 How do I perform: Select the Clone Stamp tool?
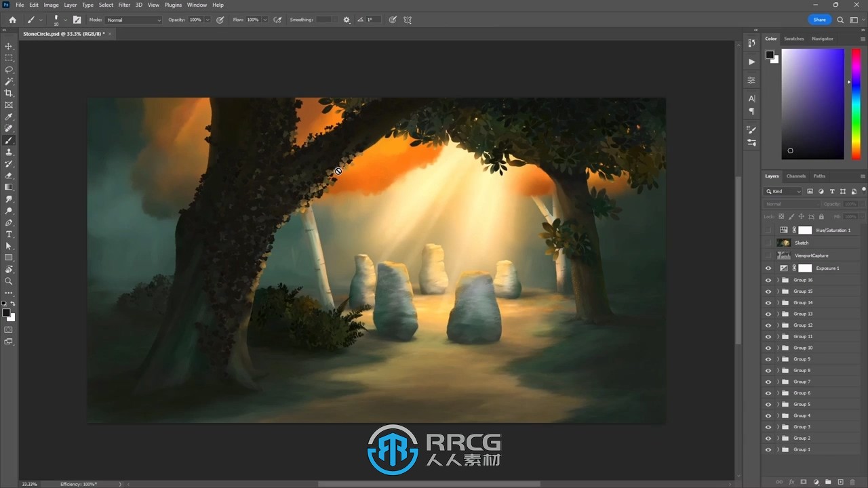9,152
